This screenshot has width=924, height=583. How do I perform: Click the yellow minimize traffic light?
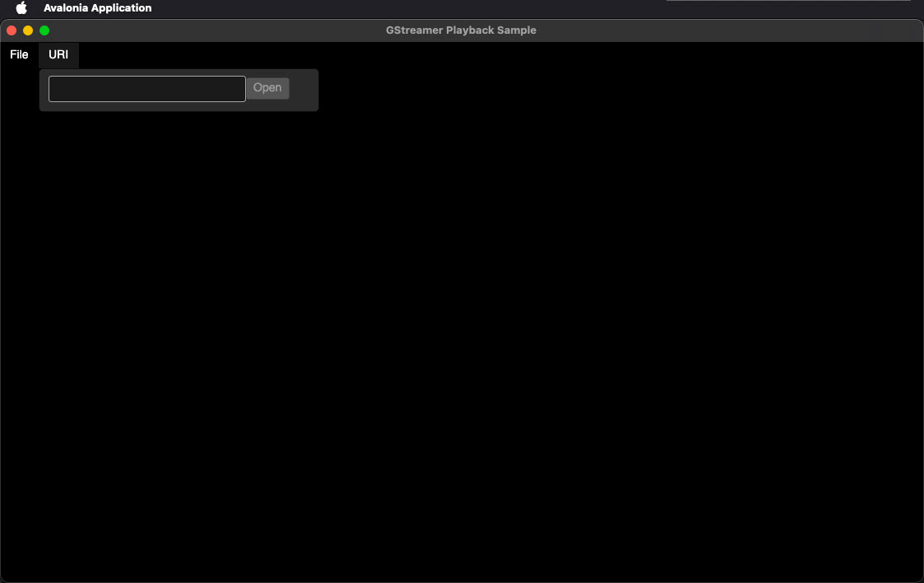click(x=27, y=30)
